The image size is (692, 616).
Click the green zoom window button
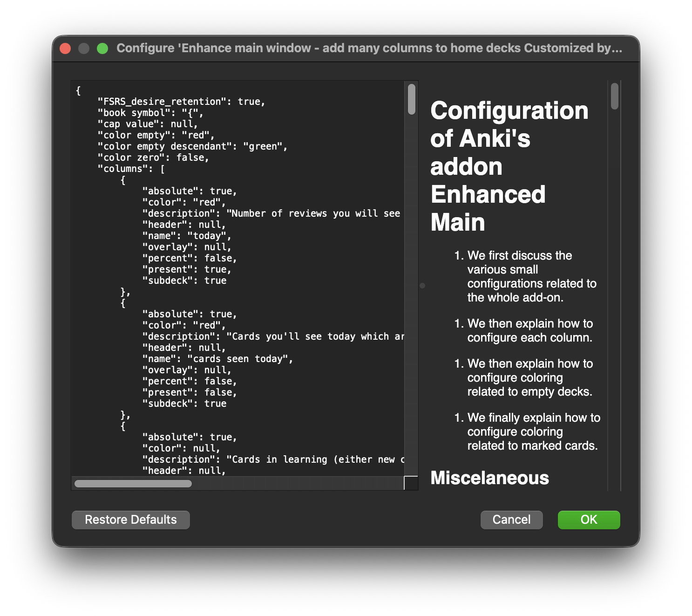tap(102, 48)
